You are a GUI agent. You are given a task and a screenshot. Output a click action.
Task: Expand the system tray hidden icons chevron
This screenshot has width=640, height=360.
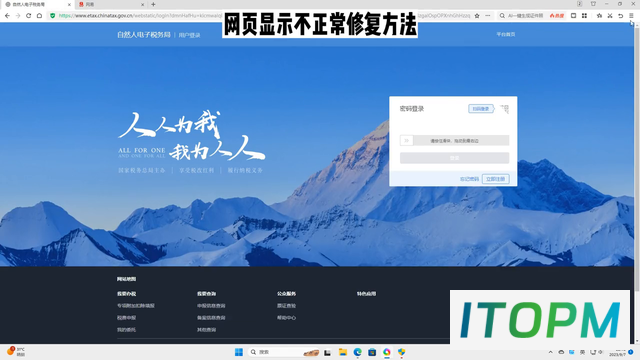click(550, 352)
